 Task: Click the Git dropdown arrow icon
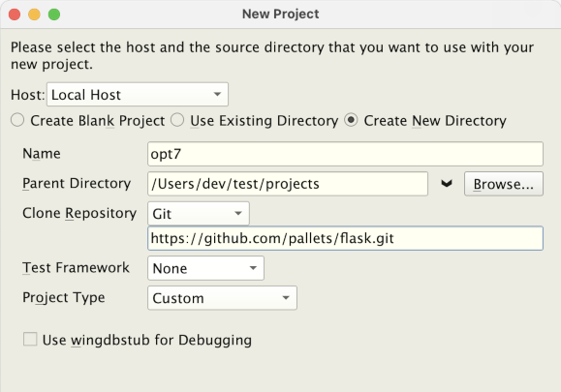click(x=238, y=213)
